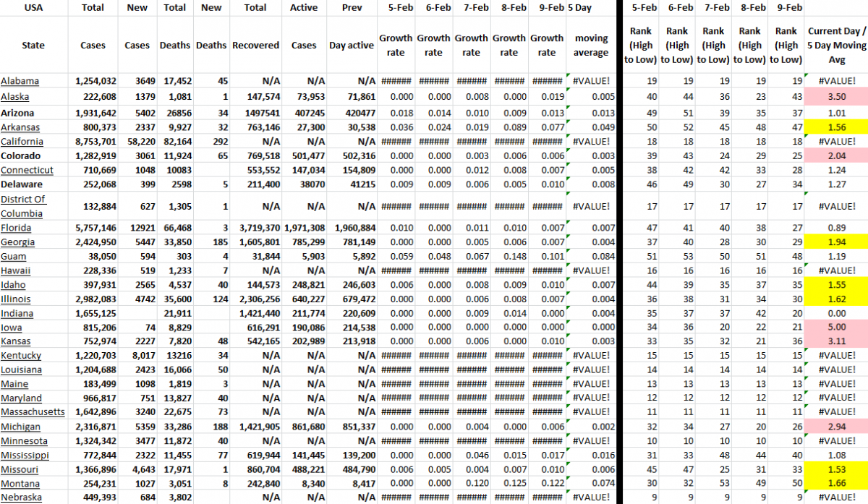Click the California state link

pos(22,142)
